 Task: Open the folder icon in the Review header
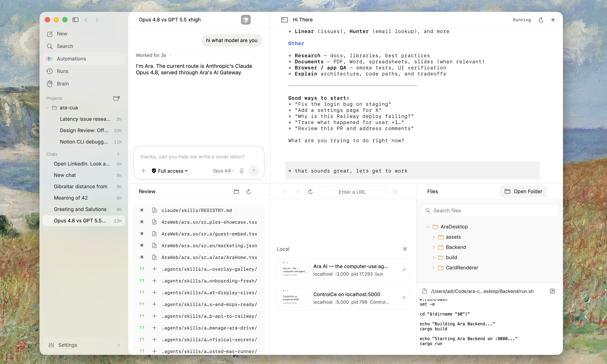point(236,191)
